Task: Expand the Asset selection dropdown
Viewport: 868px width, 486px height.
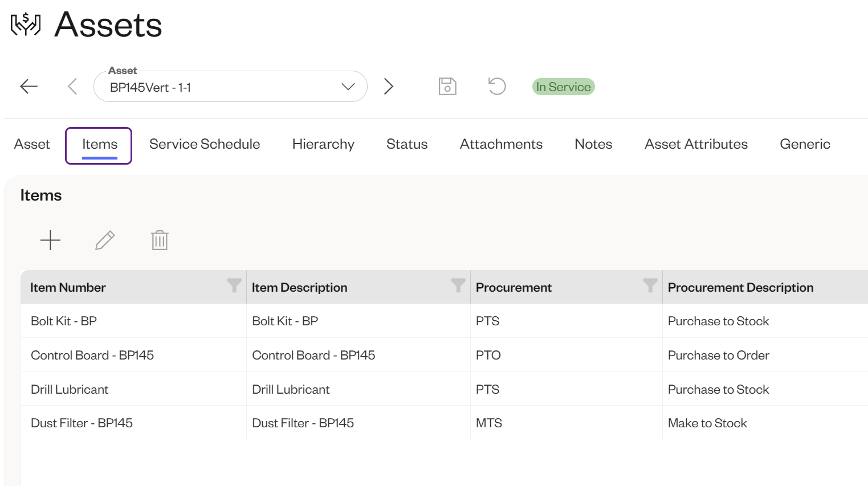Action: 348,87
